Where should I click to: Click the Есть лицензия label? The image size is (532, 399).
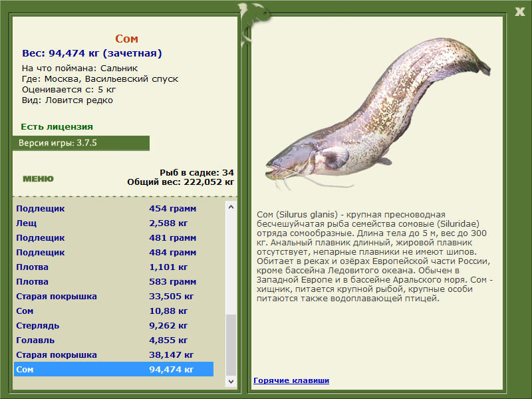click(x=57, y=126)
